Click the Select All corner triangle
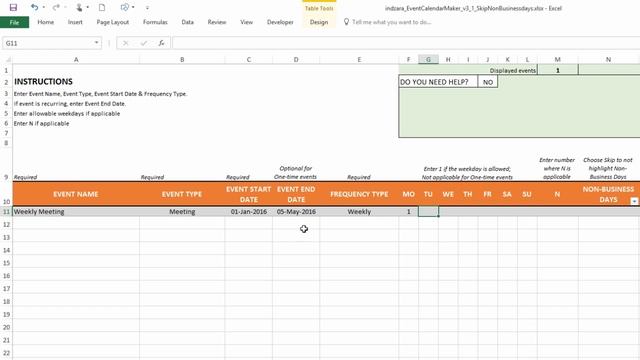The image size is (640, 360). tap(7, 60)
